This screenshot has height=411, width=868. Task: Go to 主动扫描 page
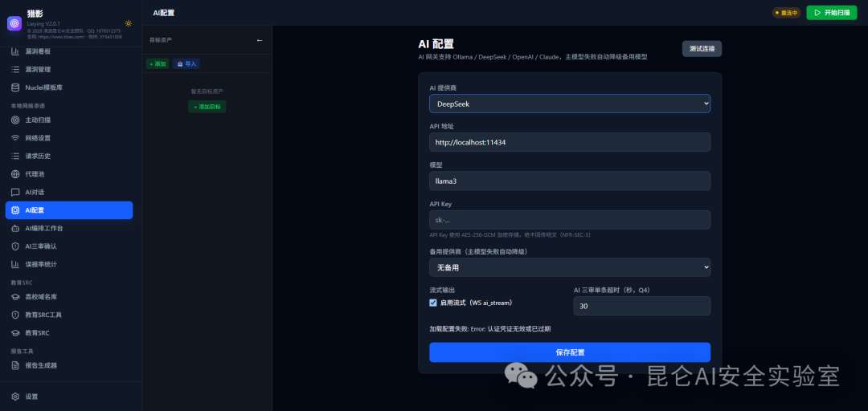coord(69,120)
